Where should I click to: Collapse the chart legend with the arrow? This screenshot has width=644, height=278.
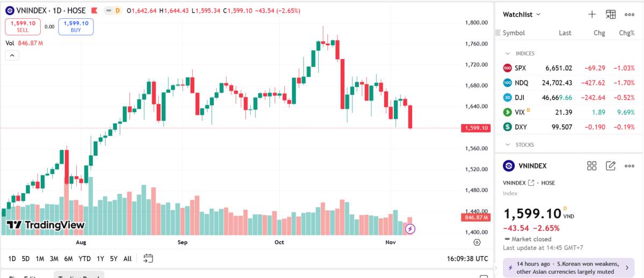(x=12, y=55)
